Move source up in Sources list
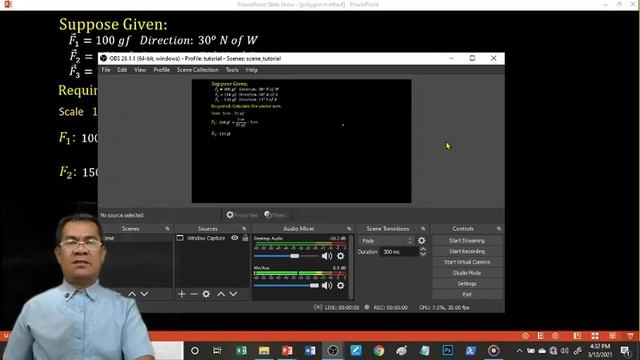The height and width of the screenshot is (360, 640). pyautogui.click(x=221, y=294)
